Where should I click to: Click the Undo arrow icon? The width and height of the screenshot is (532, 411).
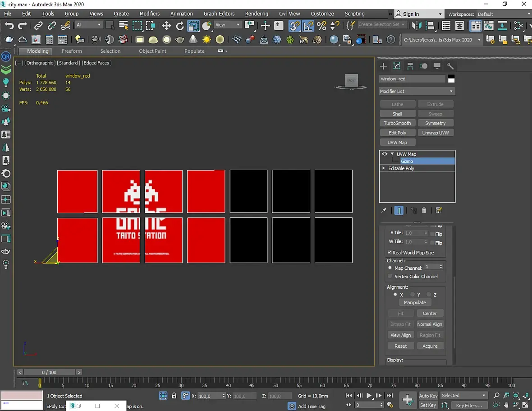tap(9, 26)
